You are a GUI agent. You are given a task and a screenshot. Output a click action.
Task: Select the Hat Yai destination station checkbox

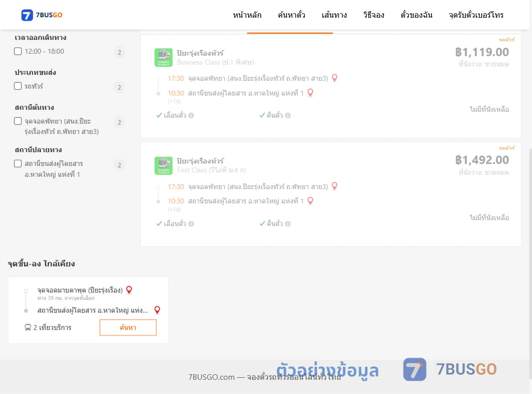pos(18,164)
